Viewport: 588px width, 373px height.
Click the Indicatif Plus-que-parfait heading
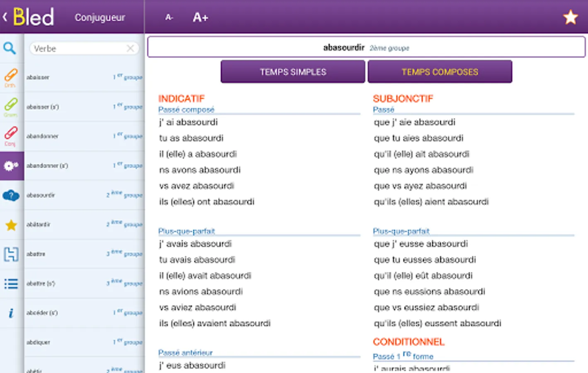187,231
